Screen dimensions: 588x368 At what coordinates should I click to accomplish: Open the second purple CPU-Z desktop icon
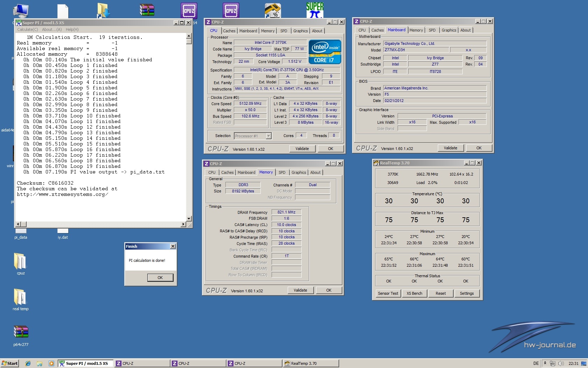click(231, 11)
